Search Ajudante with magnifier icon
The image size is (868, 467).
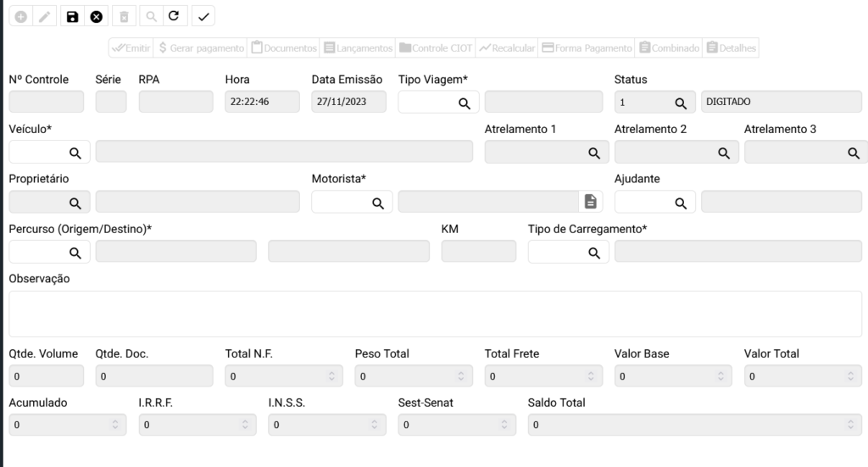(680, 203)
